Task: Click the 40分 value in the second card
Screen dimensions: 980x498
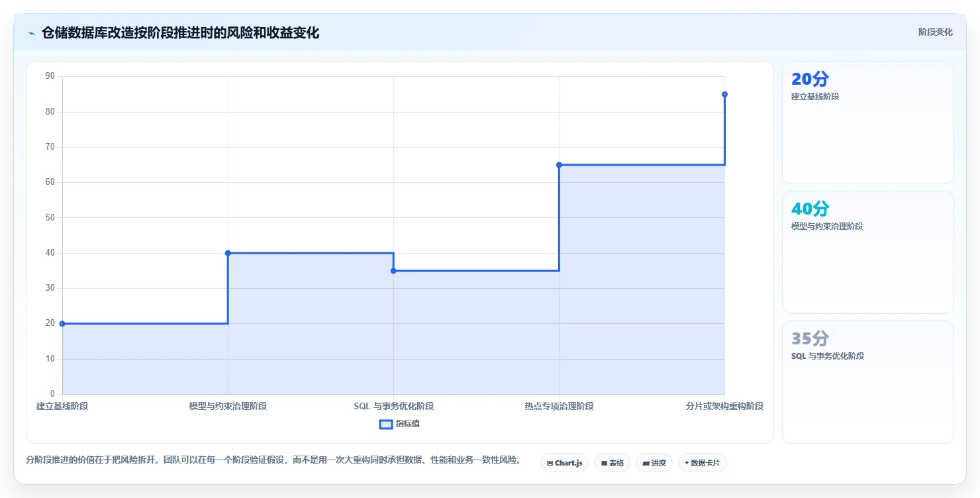Action: coord(810,209)
